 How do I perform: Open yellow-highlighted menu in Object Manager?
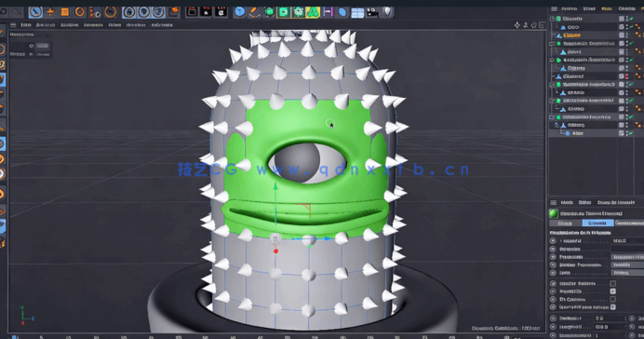(606, 8)
